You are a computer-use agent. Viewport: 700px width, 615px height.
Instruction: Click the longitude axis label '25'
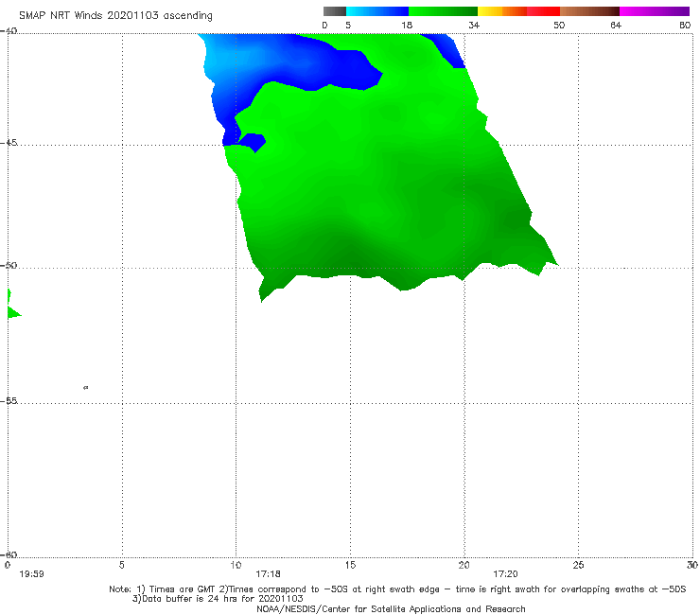click(578, 565)
